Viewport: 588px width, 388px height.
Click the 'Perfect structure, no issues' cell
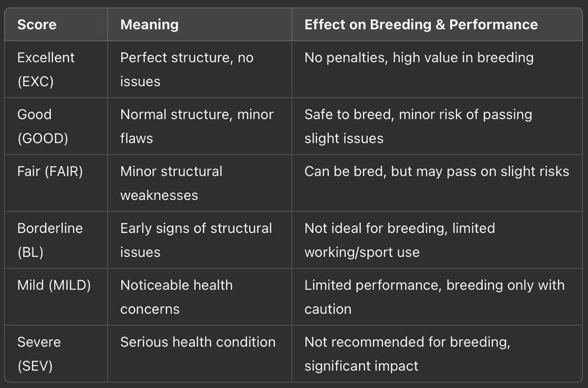(187, 69)
